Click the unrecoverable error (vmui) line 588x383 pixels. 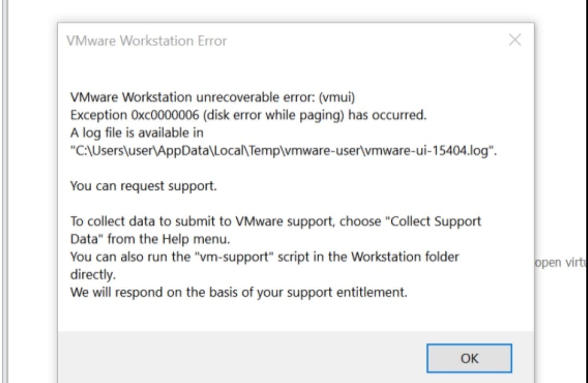(x=212, y=97)
